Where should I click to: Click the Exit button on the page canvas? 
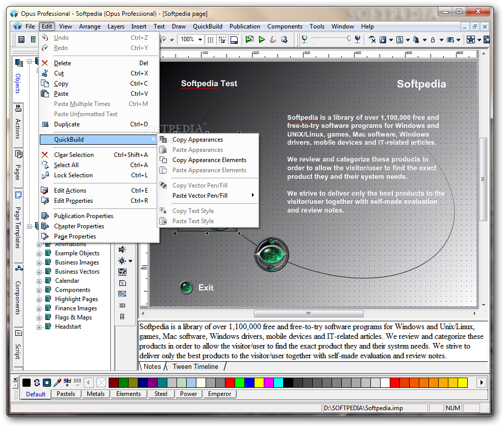[x=197, y=287]
